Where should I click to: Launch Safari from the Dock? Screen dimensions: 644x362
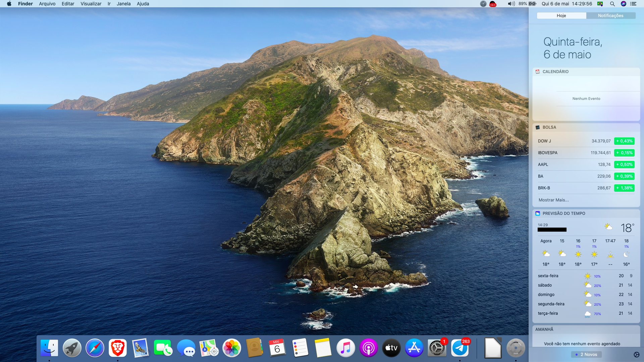pos(95,348)
